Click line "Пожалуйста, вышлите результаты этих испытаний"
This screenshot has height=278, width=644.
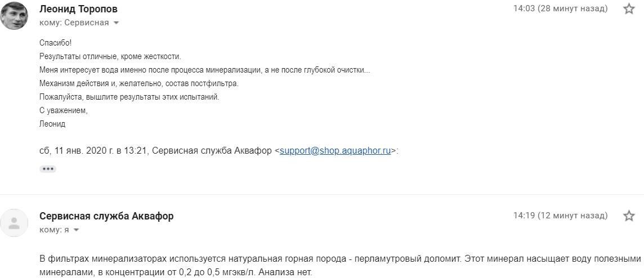click(x=129, y=97)
